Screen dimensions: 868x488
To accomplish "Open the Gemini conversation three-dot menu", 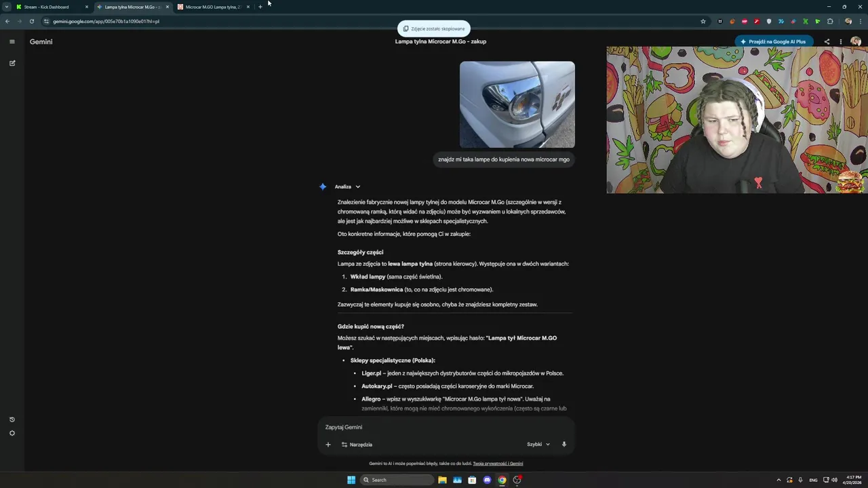I will pos(841,41).
